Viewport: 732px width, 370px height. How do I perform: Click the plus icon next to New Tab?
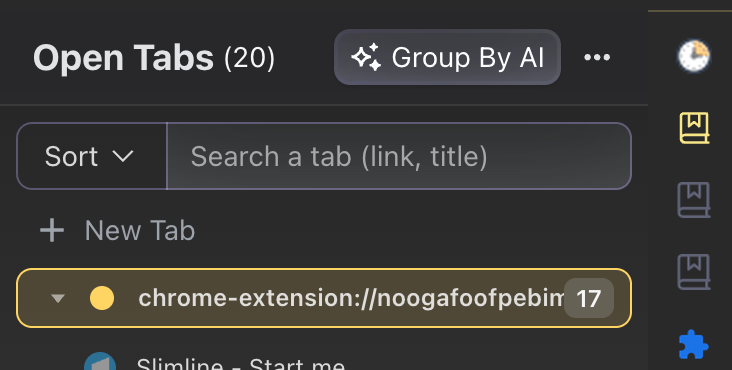(52, 230)
